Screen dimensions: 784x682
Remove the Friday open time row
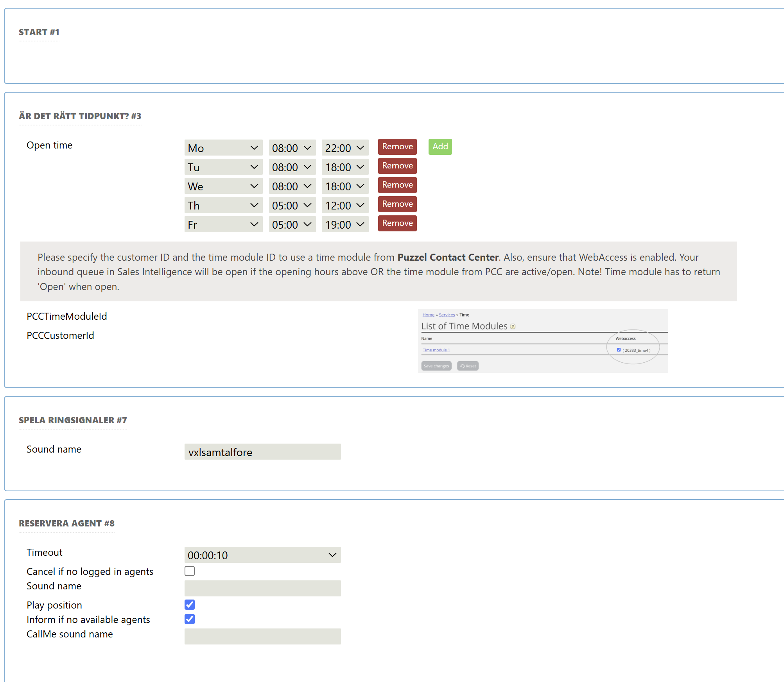point(397,223)
